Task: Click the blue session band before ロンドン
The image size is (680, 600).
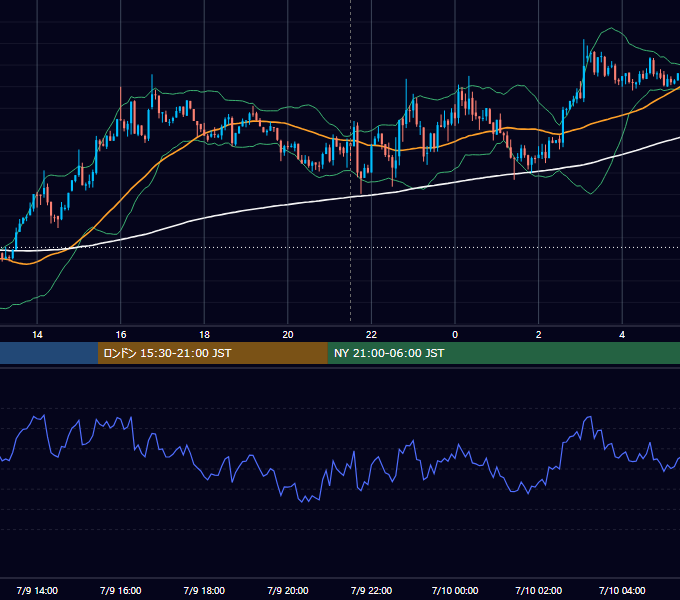Action: (49, 353)
